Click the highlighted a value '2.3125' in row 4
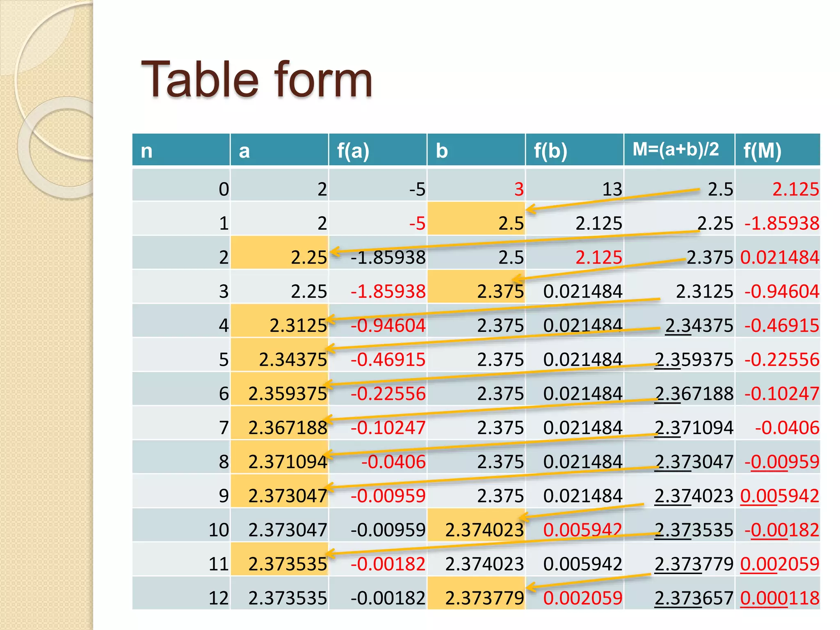 tap(298, 325)
